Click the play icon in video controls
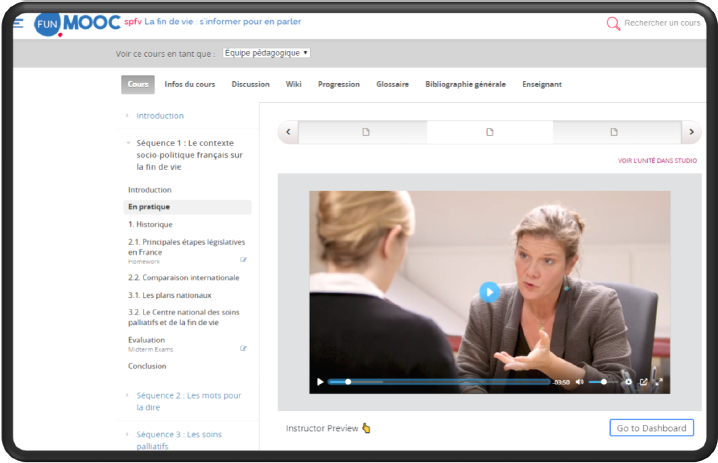The width and height of the screenshot is (718, 463). (320, 382)
